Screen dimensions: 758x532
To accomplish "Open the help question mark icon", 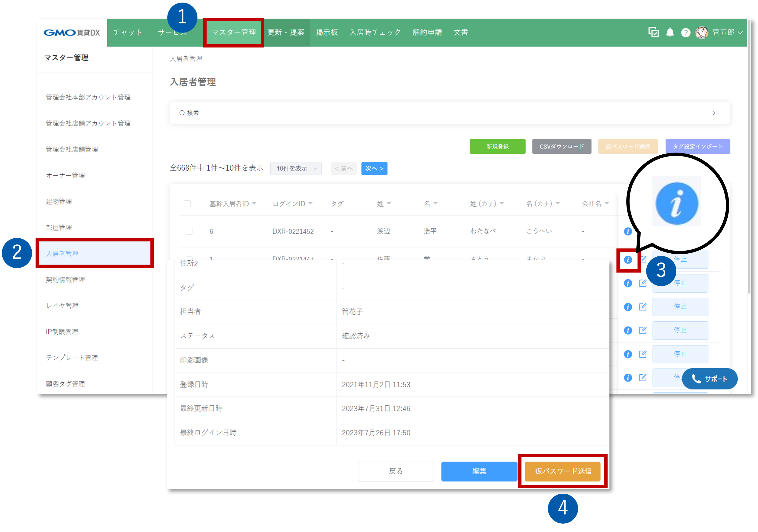I will pos(685,32).
